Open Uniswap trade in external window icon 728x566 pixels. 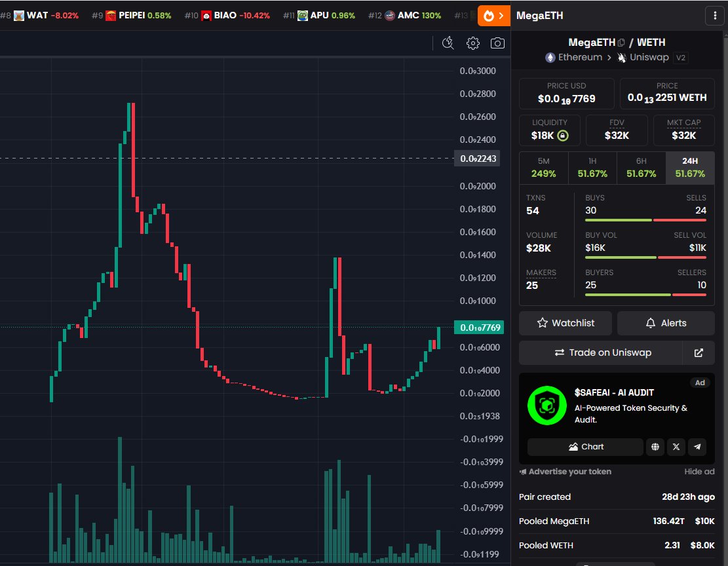pos(699,353)
